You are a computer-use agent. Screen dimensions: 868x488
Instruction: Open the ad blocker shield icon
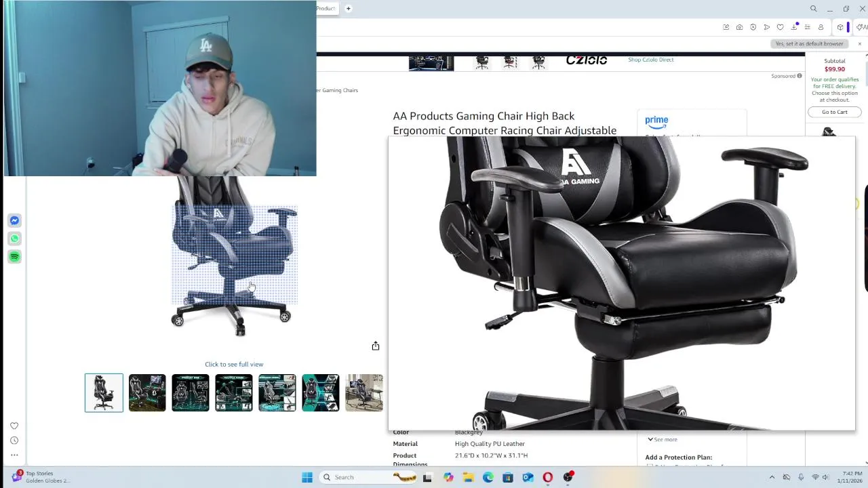click(753, 27)
